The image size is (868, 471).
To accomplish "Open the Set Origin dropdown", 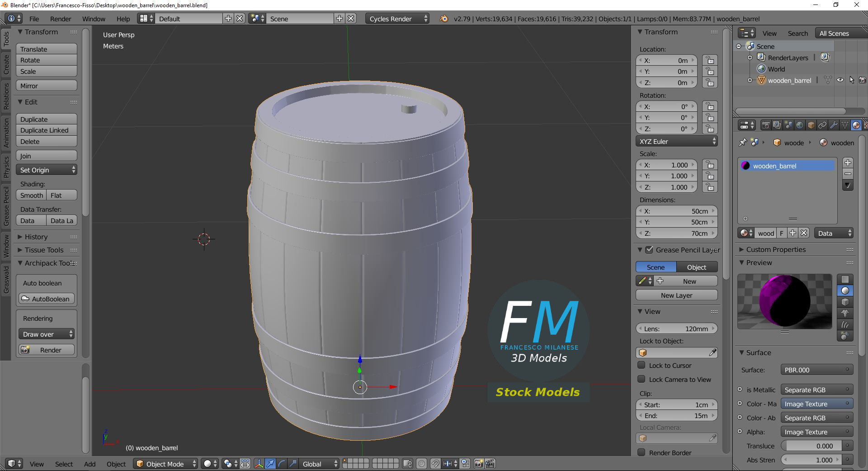I will (x=47, y=170).
